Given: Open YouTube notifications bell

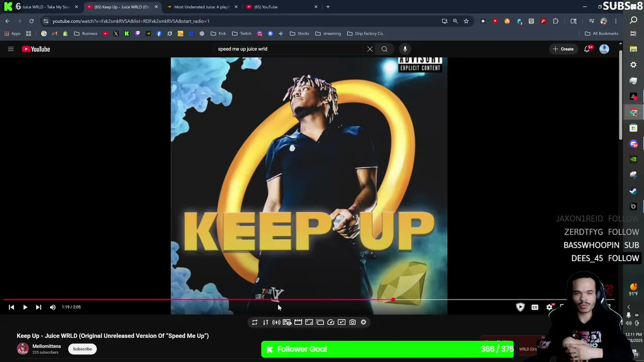Looking at the screenshot, I should (x=587, y=49).
